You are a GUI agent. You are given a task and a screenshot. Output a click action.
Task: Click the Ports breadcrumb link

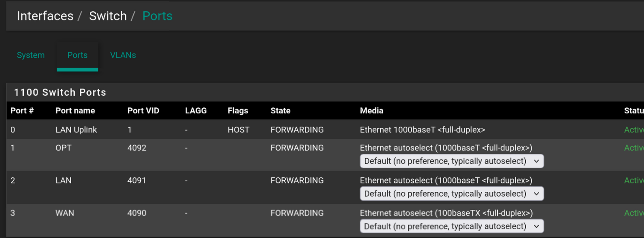click(x=158, y=16)
